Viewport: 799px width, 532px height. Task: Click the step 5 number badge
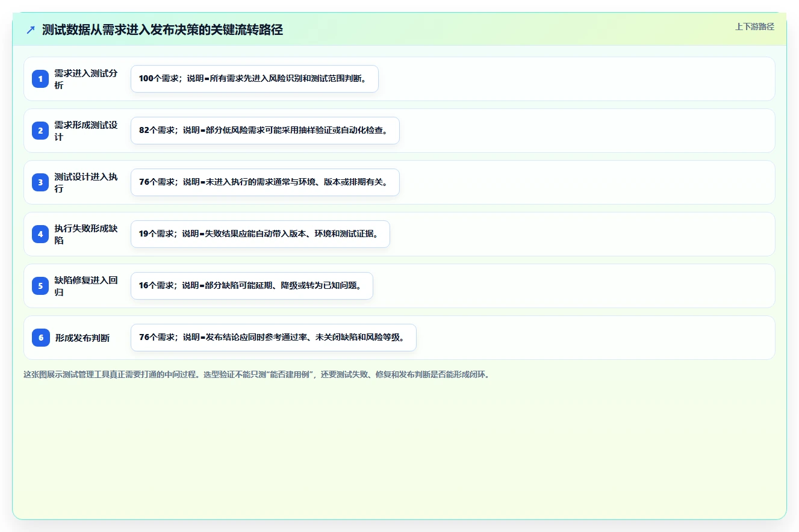(x=40, y=286)
